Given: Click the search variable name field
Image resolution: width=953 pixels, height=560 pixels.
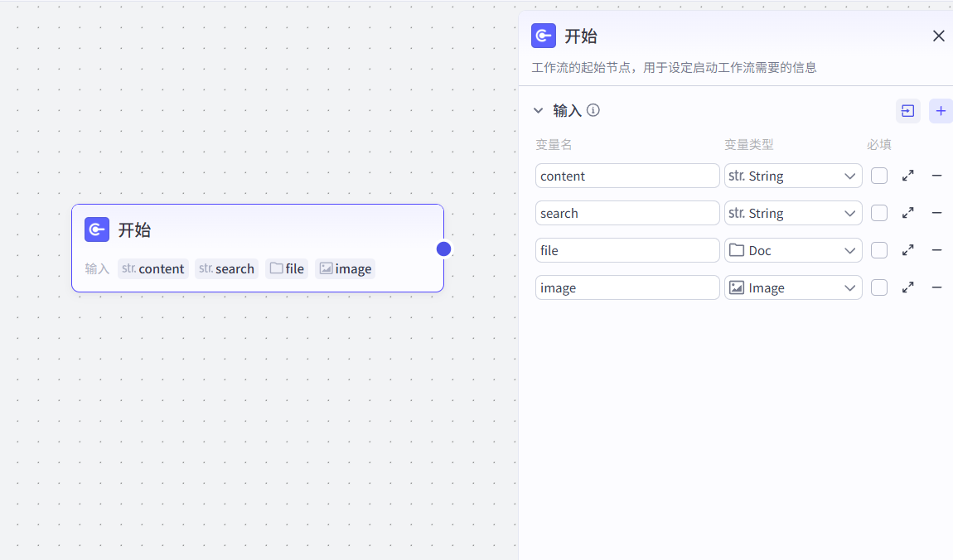Looking at the screenshot, I should [x=627, y=213].
